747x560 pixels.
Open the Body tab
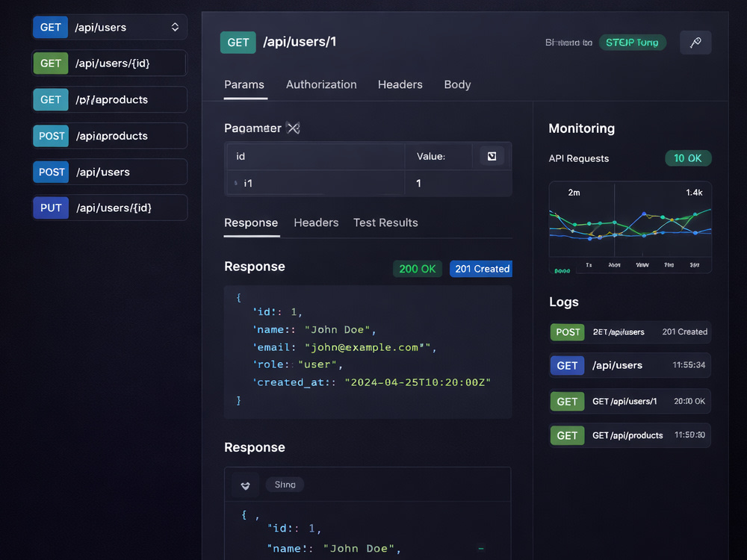pyautogui.click(x=457, y=85)
